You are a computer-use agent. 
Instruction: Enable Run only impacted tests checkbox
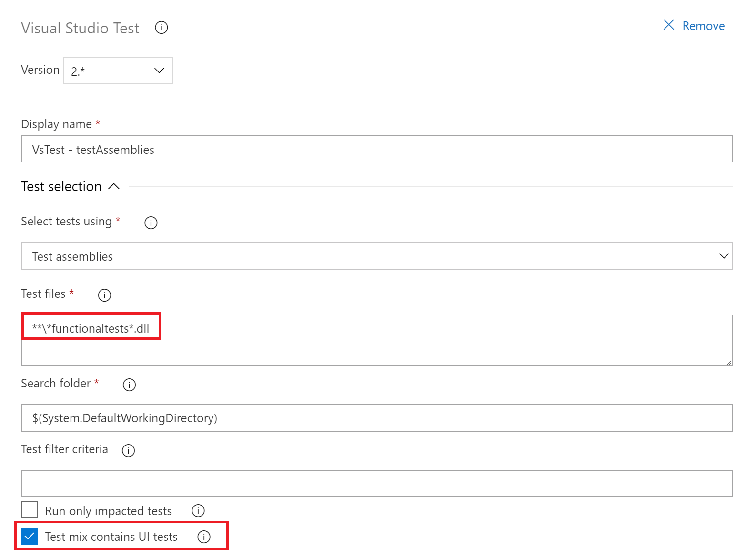pyautogui.click(x=30, y=510)
